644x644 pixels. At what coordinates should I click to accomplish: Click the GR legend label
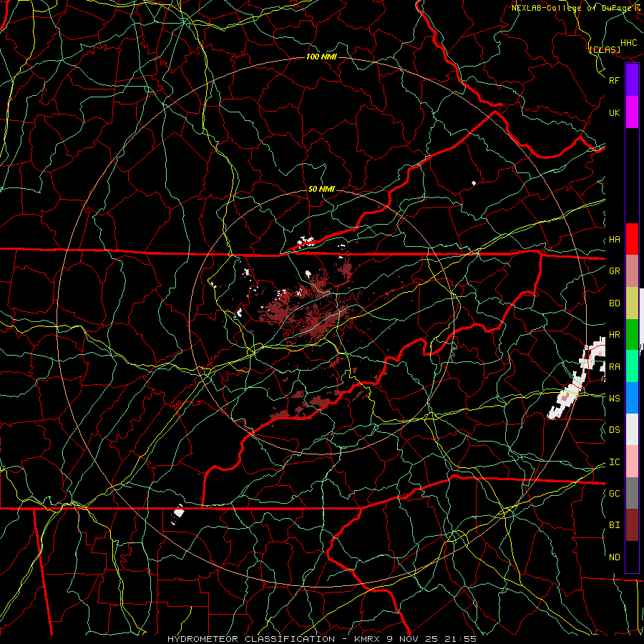tap(614, 271)
